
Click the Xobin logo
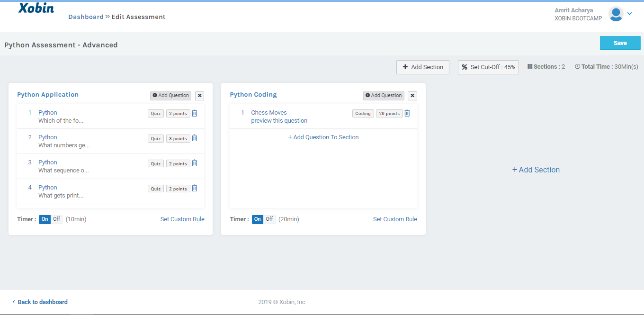click(x=36, y=9)
